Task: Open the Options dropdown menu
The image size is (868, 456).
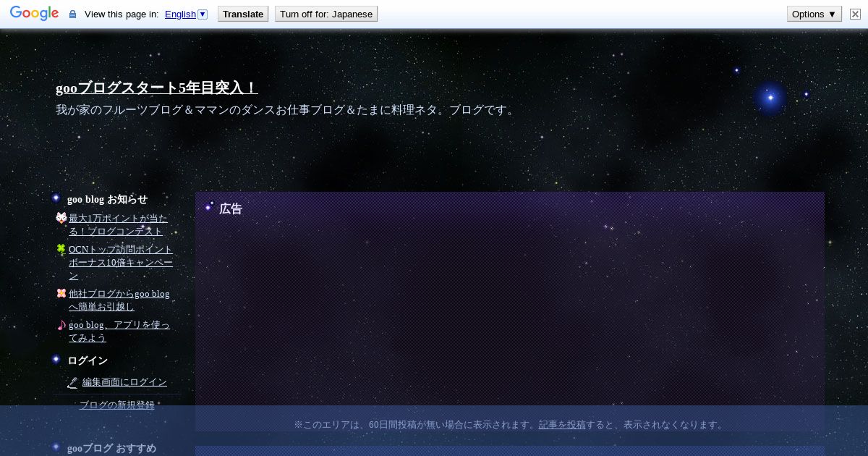Action: tap(814, 14)
